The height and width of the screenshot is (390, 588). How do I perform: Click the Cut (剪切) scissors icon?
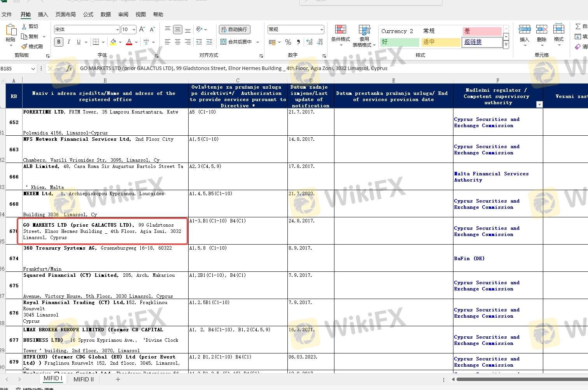[24, 26]
